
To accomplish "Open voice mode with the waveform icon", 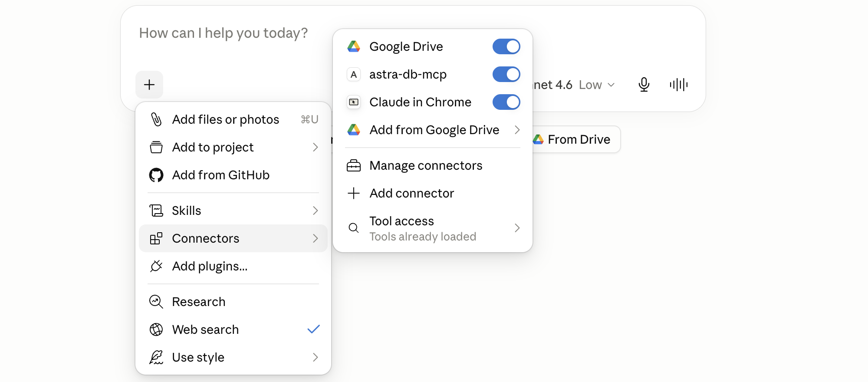I will tap(678, 85).
